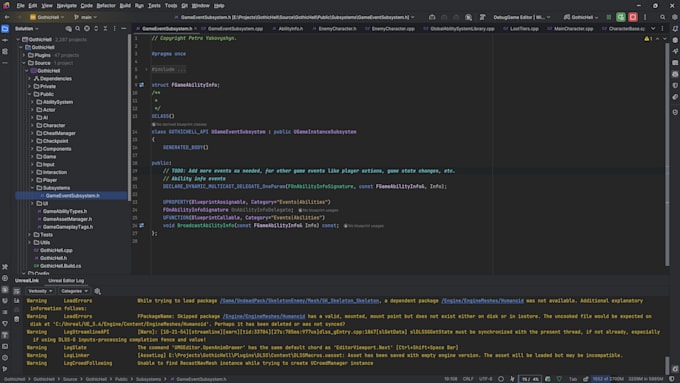Open the Categories dropdown in log panel
The image size is (680, 383).
click(74, 291)
